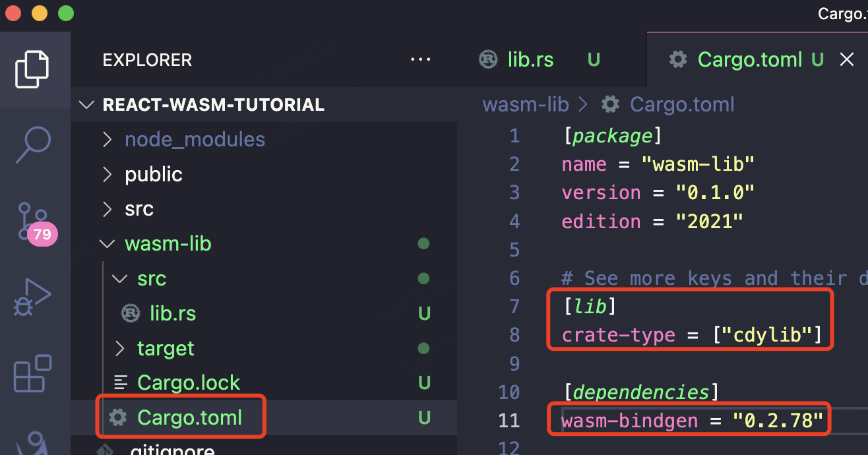Open Cargo.lock in the file tree
Viewport: 868px width, 455px height.
[188, 383]
